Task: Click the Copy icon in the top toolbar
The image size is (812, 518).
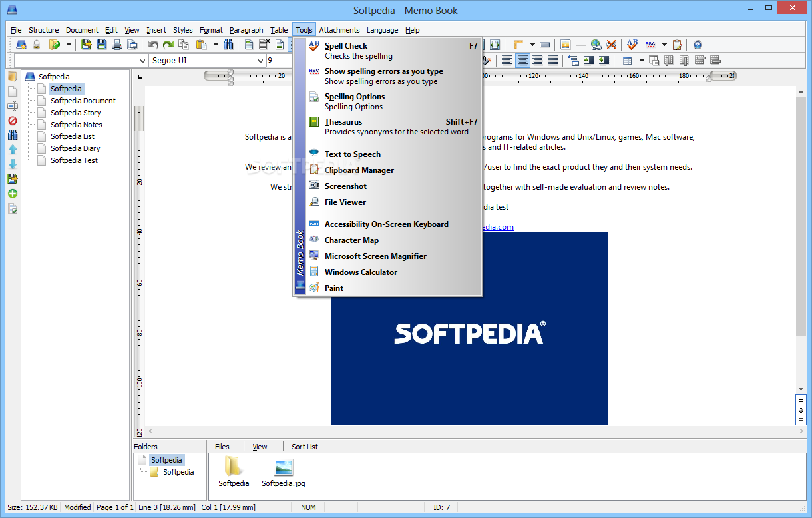Action: coord(183,45)
